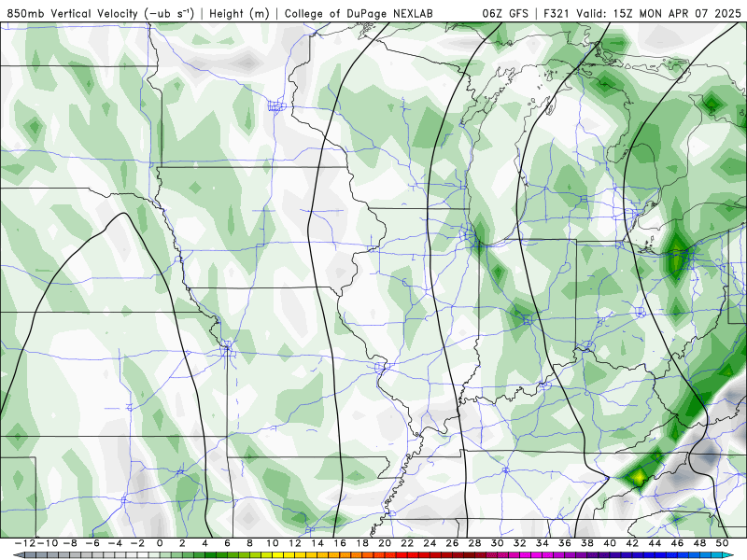The width and height of the screenshot is (747, 560).
Task: Click the '34' colorbar scale label
Action: (x=543, y=543)
